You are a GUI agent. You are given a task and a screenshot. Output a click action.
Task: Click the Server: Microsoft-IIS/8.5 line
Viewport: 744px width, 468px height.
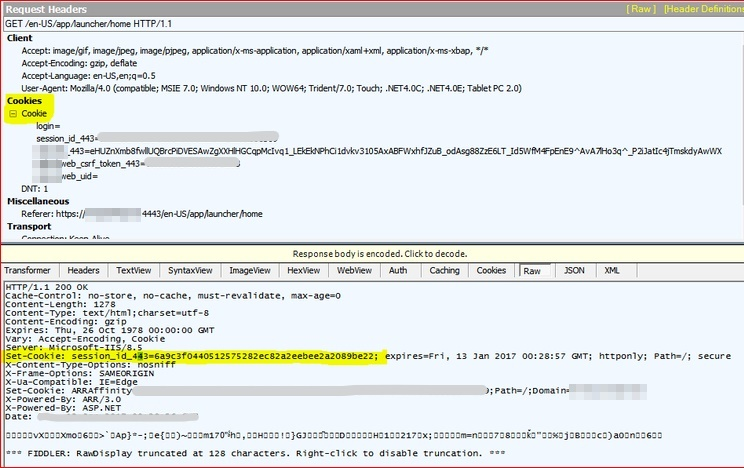click(x=74, y=347)
